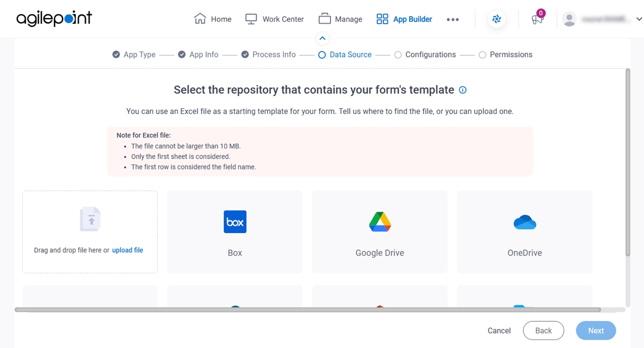The image size is (644, 348).
Task: Click the Box logo icon
Action: coord(235,222)
